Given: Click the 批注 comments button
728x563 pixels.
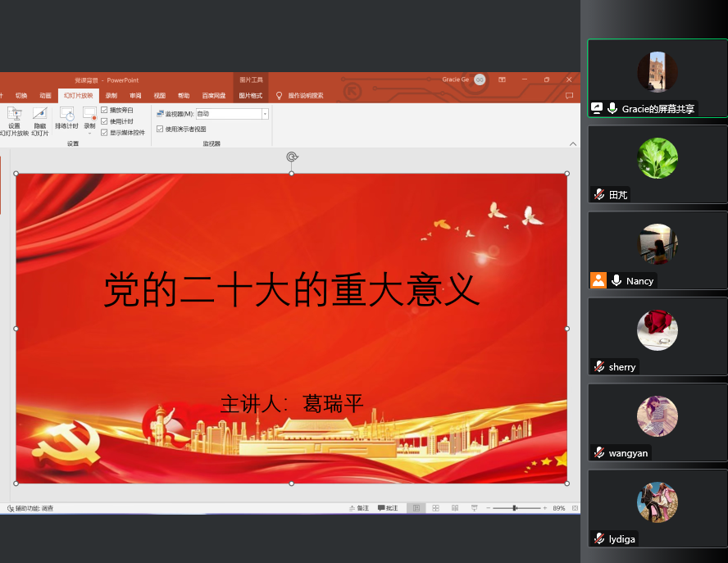Looking at the screenshot, I should [388, 508].
